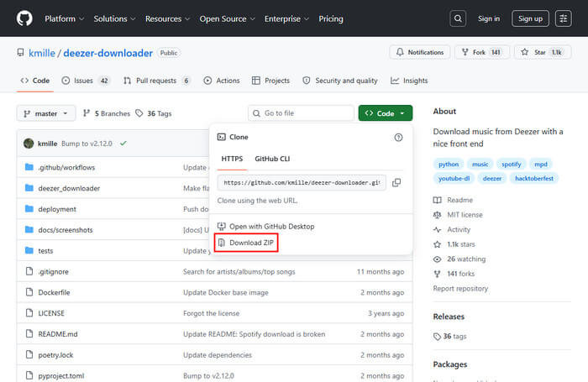The width and height of the screenshot is (588, 382).
Task: Switch to the Issues tab
Action: point(86,81)
